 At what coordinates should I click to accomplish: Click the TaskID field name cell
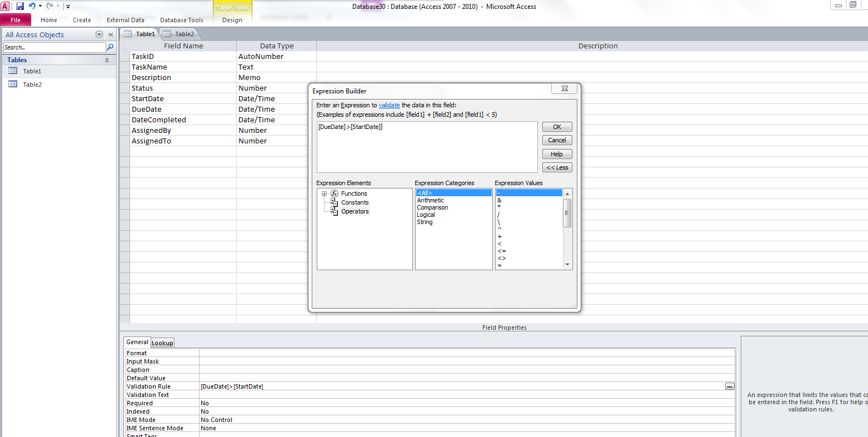pos(183,56)
